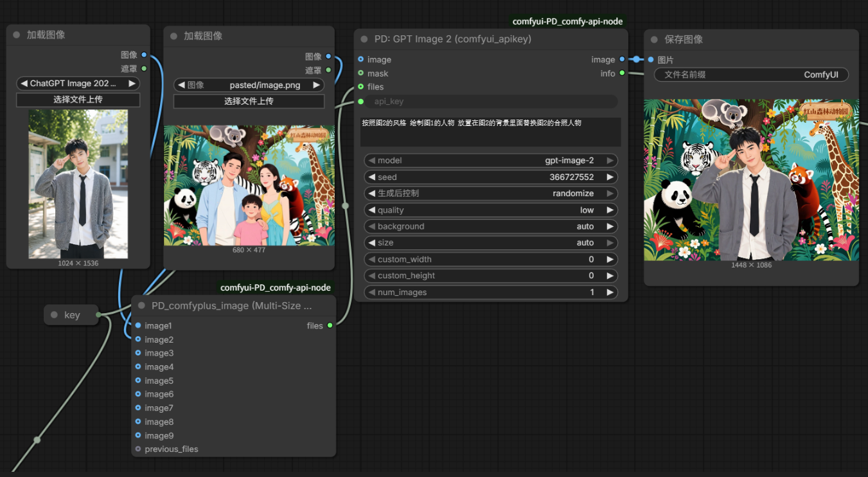Increase custom_height with its right arrow
Image resolution: width=868 pixels, height=477 pixels.
(x=610, y=276)
